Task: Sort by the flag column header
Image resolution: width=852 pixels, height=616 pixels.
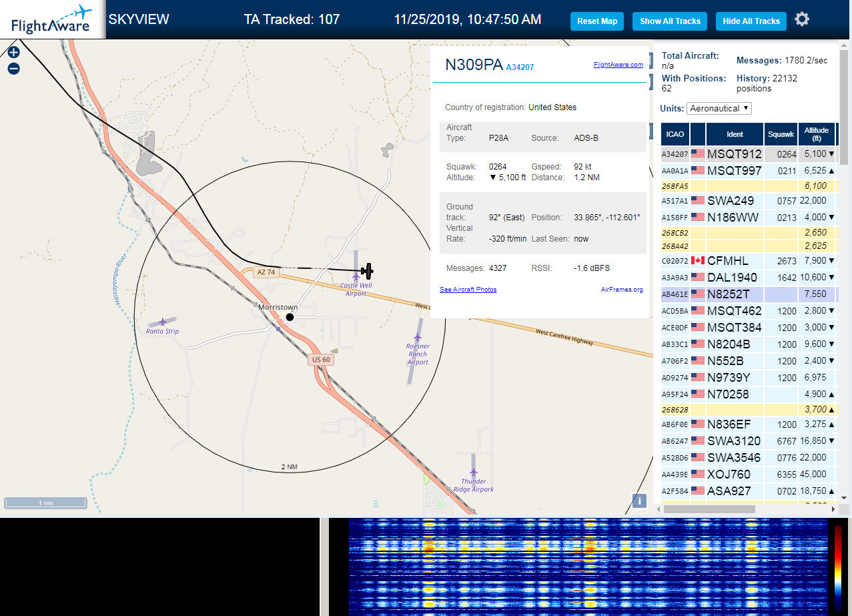Action: pyautogui.click(x=698, y=134)
